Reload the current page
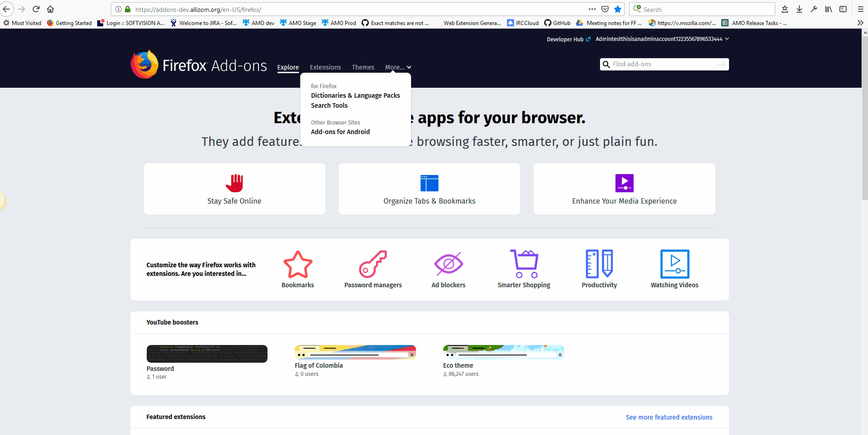The height and width of the screenshot is (435, 868). click(36, 9)
